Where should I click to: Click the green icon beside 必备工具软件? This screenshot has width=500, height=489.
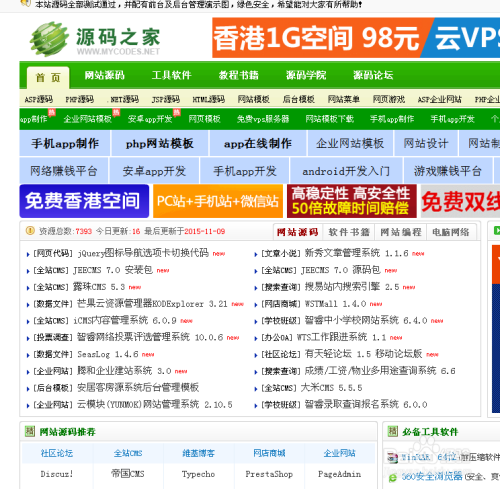(x=392, y=431)
